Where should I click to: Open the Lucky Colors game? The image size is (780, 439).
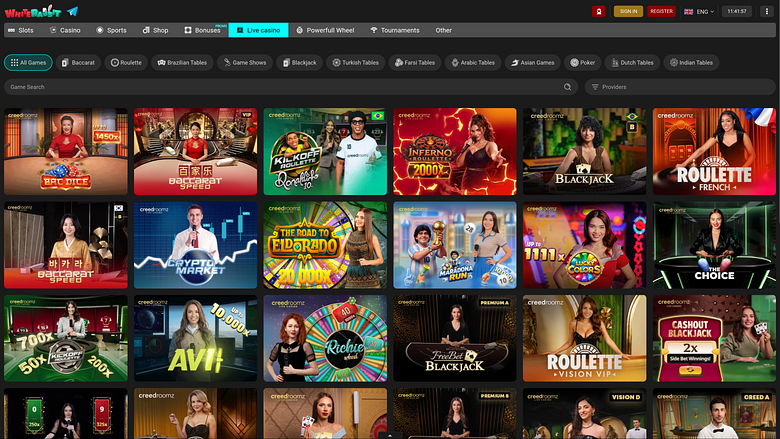tap(585, 245)
